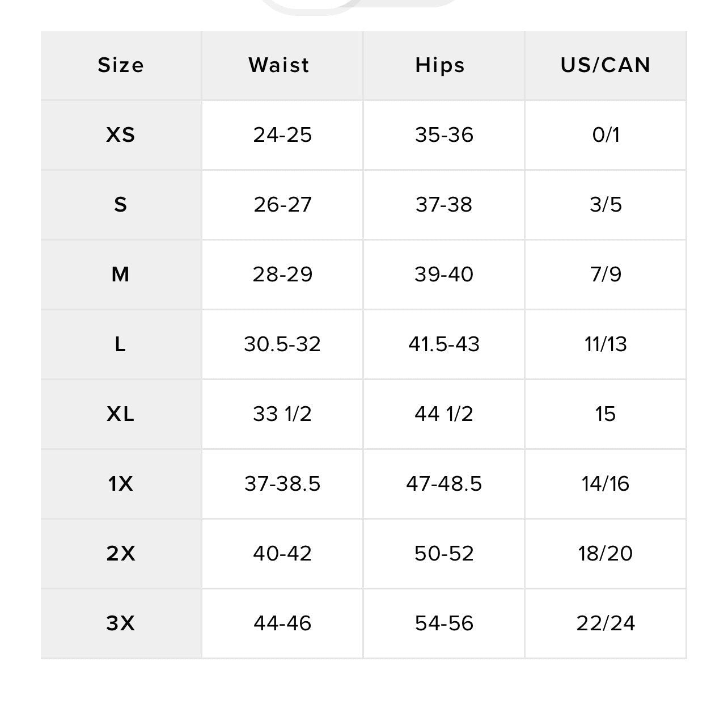
Task: Select the XS size row label
Action: 121,135
